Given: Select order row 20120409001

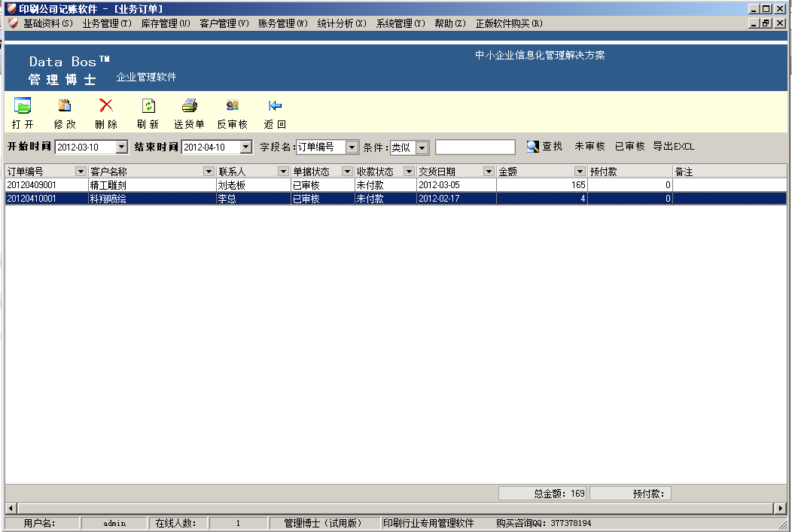Looking at the screenshot, I should (x=45, y=185).
